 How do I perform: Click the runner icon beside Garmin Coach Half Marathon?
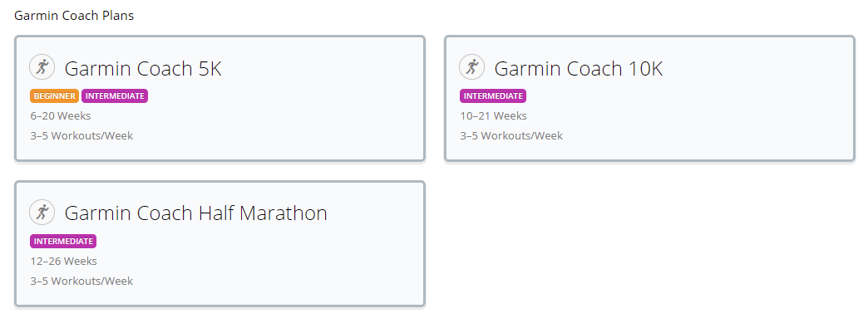pos(42,213)
